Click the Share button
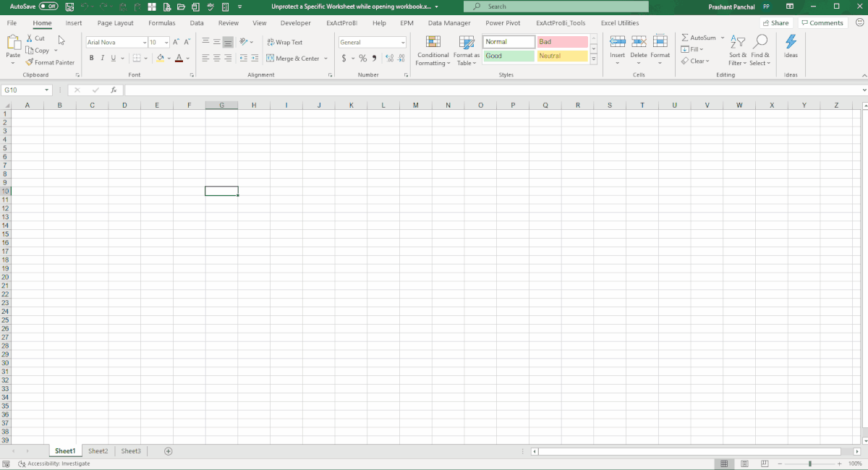This screenshot has width=868, height=470. (775, 23)
